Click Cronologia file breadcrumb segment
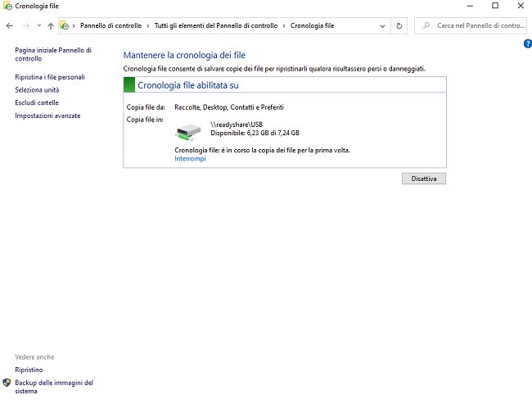 coord(312,25)
